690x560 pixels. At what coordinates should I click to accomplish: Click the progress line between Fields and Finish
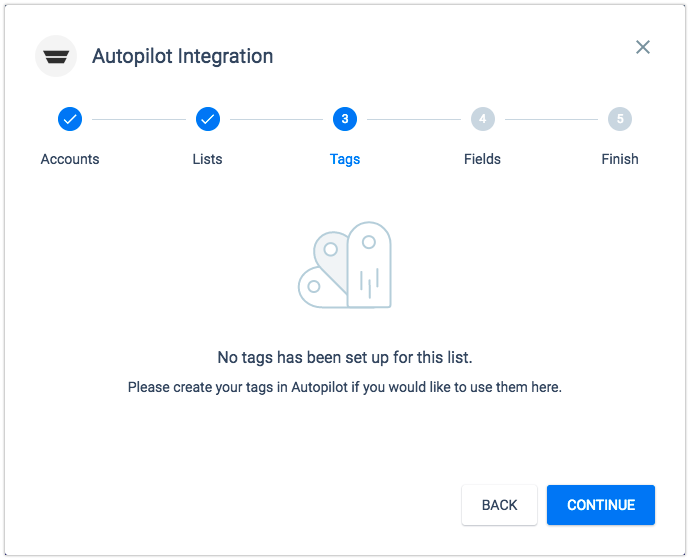[x=551, y=119]
